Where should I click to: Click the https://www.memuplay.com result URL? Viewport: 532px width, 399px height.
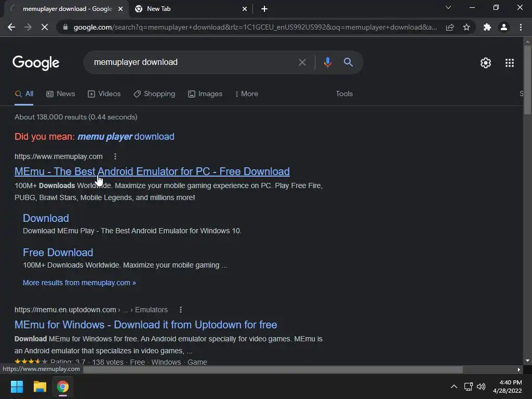point(58,156)
